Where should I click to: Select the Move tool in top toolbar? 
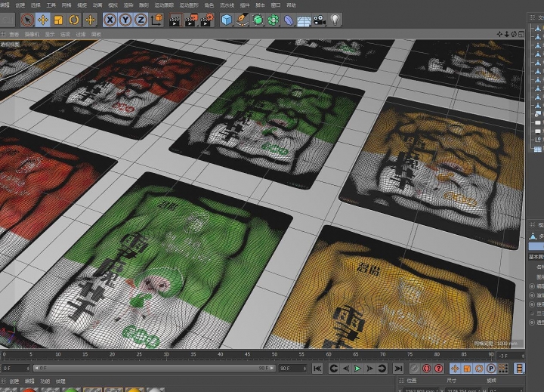point(42,20)
